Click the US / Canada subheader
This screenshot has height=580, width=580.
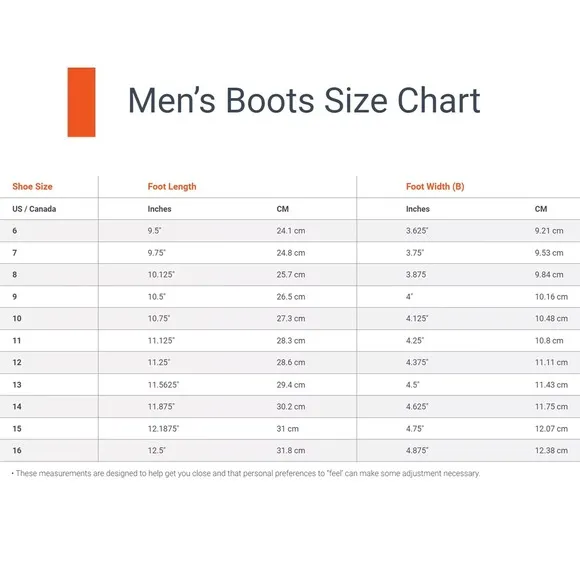pos(34,209)
